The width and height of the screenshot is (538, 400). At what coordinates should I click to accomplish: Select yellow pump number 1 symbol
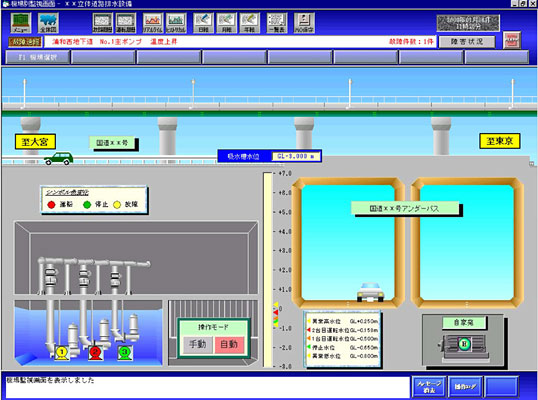62,352
